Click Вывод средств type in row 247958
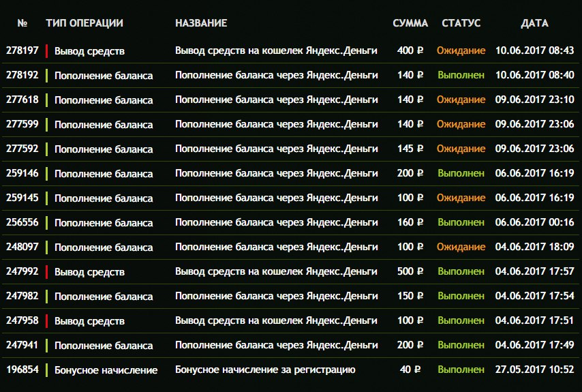The image size is (582, 392). [89, 321]
